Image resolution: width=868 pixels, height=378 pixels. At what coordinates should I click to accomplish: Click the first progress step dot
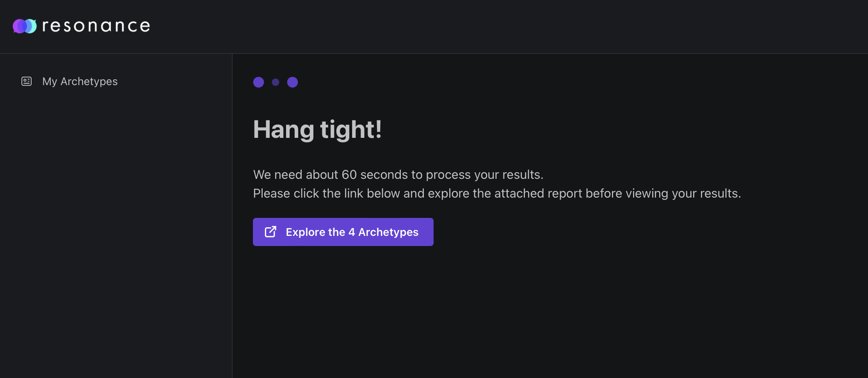(258, 82)
